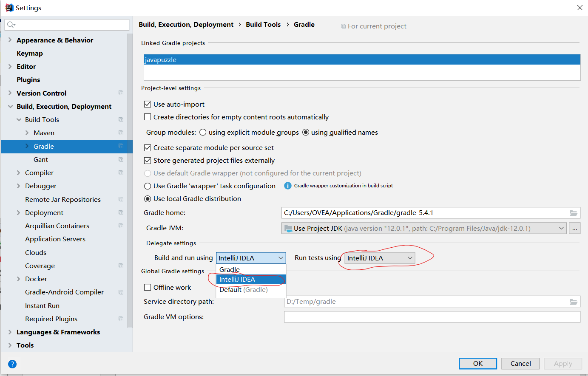Click Build, Execution, Deployment breadcrumb
The height and width of the screenshot is (376, 588).
pos(186,24)
